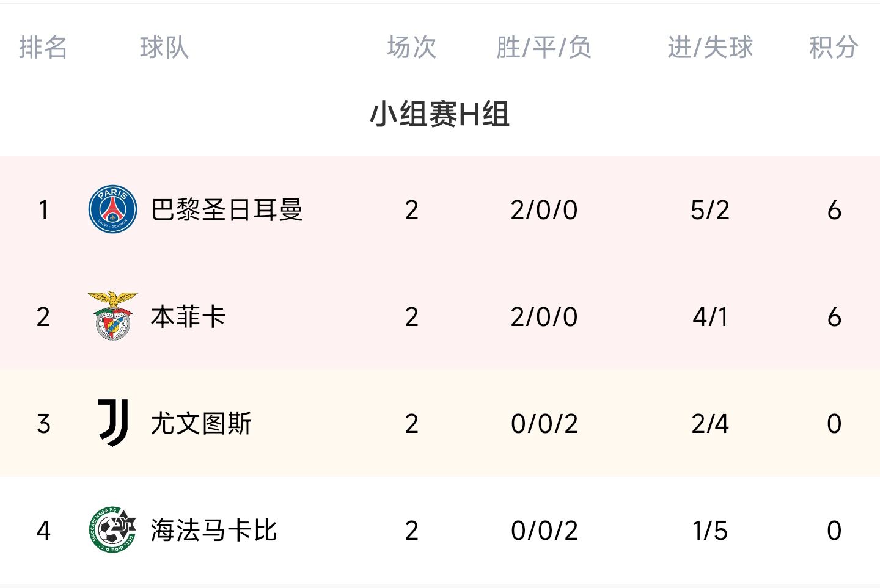This screenshot has height=588, width=880.
Task: Click the 胜/平/负 column header
Action: (544, 48)
